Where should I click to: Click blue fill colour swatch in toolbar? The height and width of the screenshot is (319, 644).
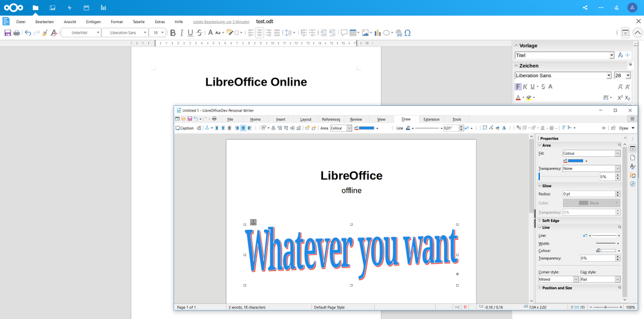tap(367, 128)
